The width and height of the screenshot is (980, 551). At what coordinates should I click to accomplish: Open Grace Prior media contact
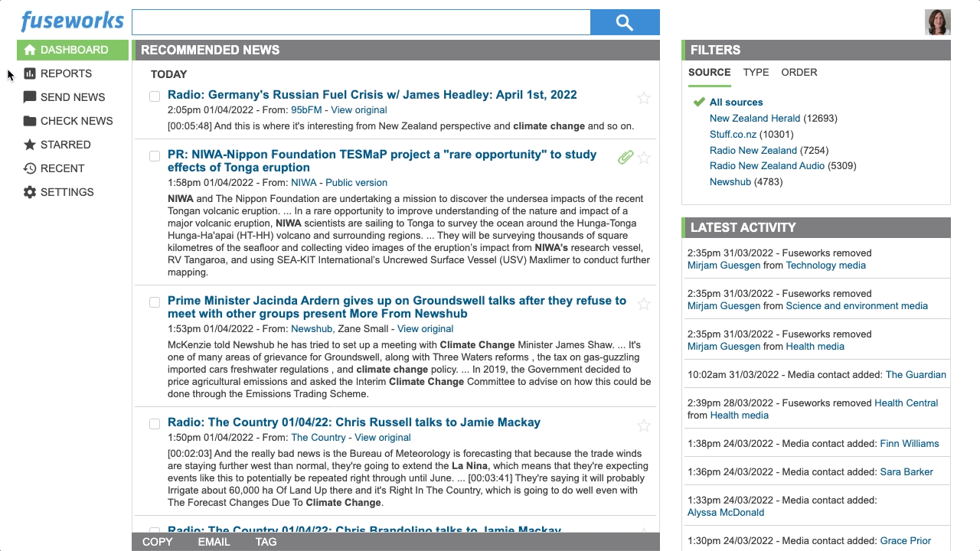tap(906, 541)
